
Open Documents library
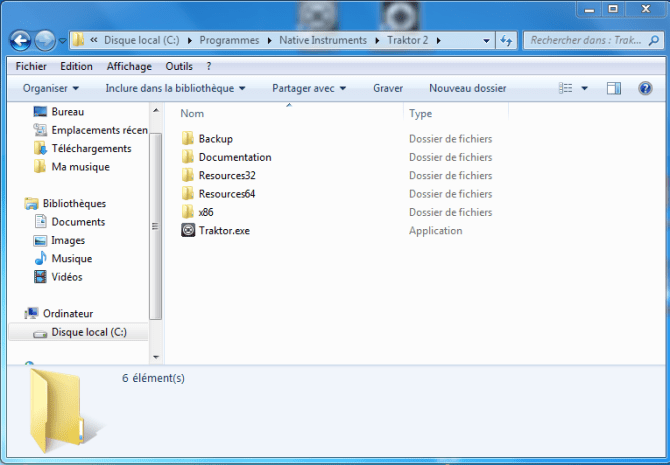78,222
